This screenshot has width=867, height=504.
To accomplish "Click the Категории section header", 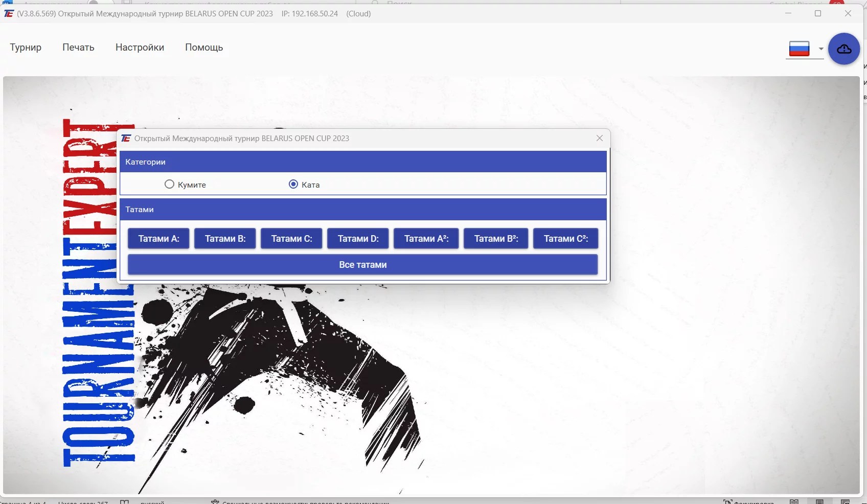I will pos(363,162).
